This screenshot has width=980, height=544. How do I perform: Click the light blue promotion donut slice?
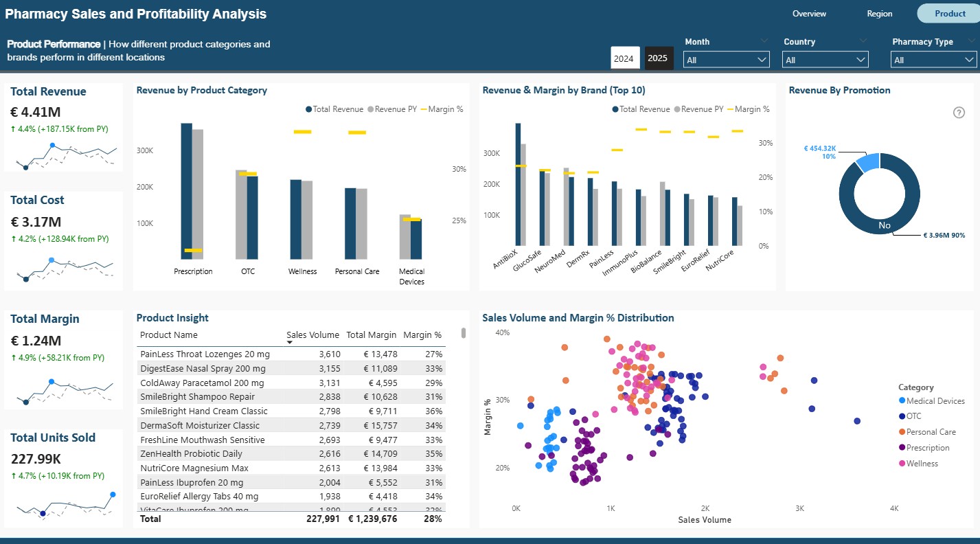tap(869, 161)
